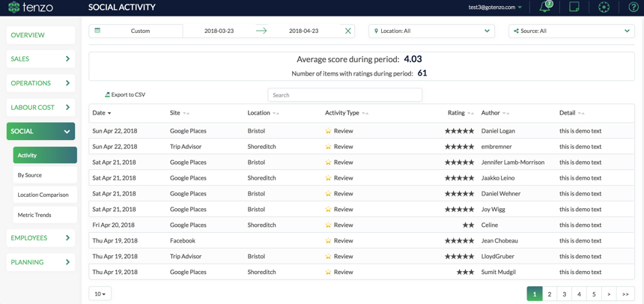Go to next page with > button
Viewport: 644px width, 304px height.
[609, 294]
